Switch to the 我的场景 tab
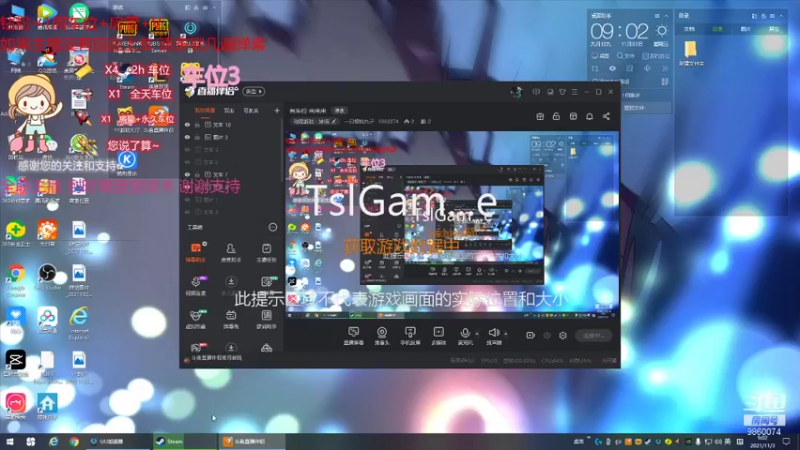The height and width of the screenshot is (450, 800). click(205, 110)
